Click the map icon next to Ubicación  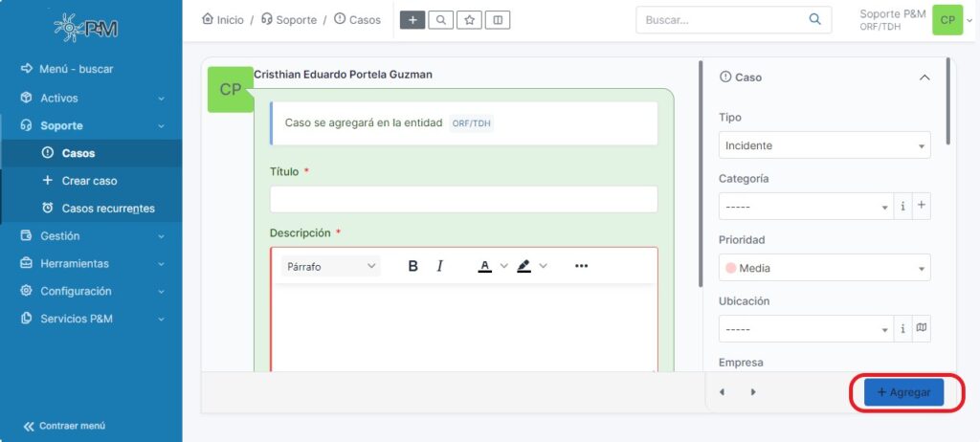click(x=922, y=328)
